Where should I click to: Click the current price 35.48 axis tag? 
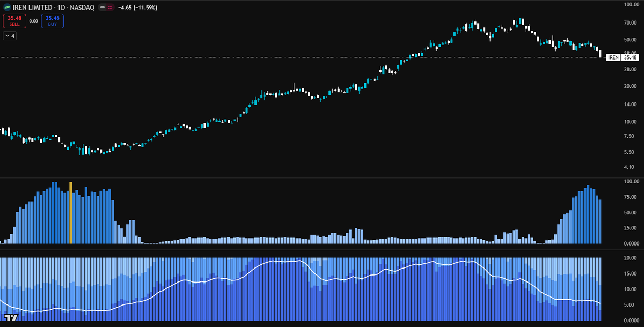[631, 57]
